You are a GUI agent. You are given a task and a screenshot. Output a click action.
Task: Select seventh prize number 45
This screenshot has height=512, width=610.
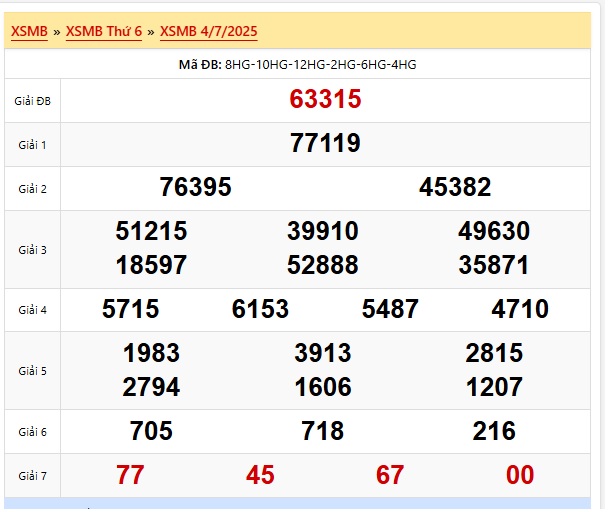pyautogui.click(x=260, y=475)
